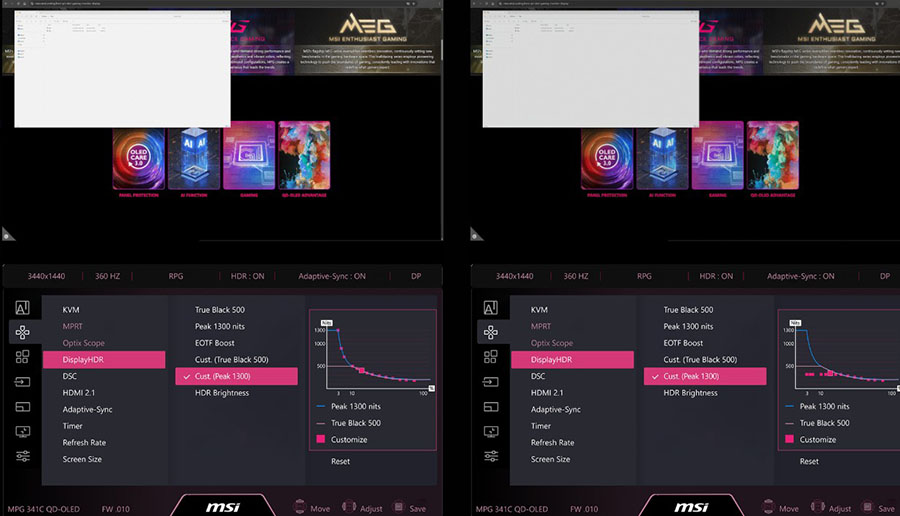Select the KVM menu item in right OSD
This screenshot has height=516, width=900.
point(539,310)
